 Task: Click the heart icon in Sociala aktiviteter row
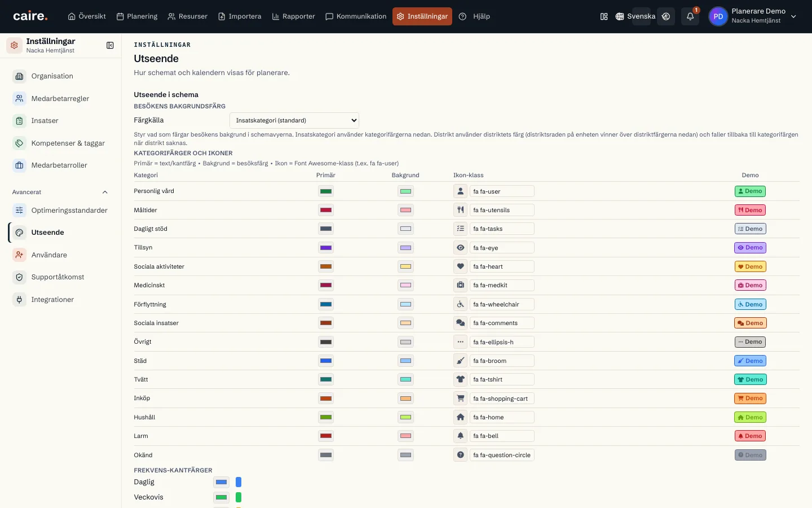pyautogui.click(x=461, y=266)
